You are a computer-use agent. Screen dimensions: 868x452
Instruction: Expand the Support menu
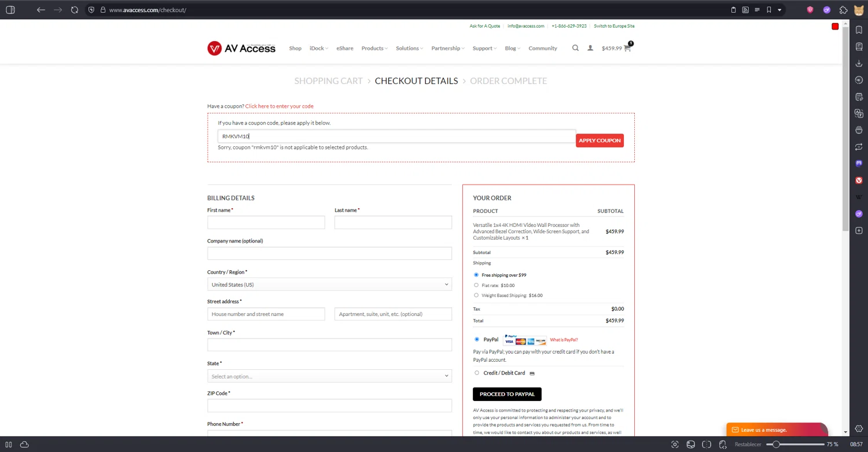[x=484, y=48]
